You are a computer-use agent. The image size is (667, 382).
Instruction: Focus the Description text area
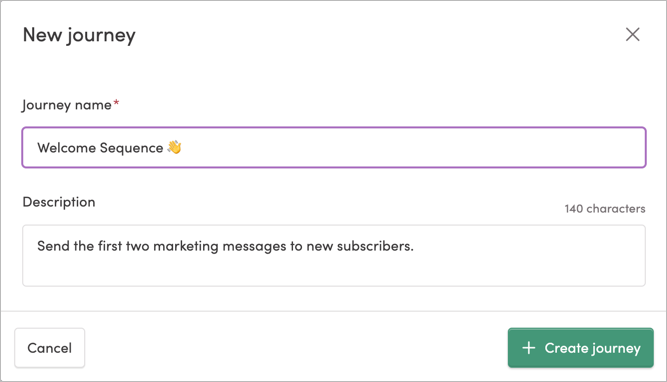(334, 256)
